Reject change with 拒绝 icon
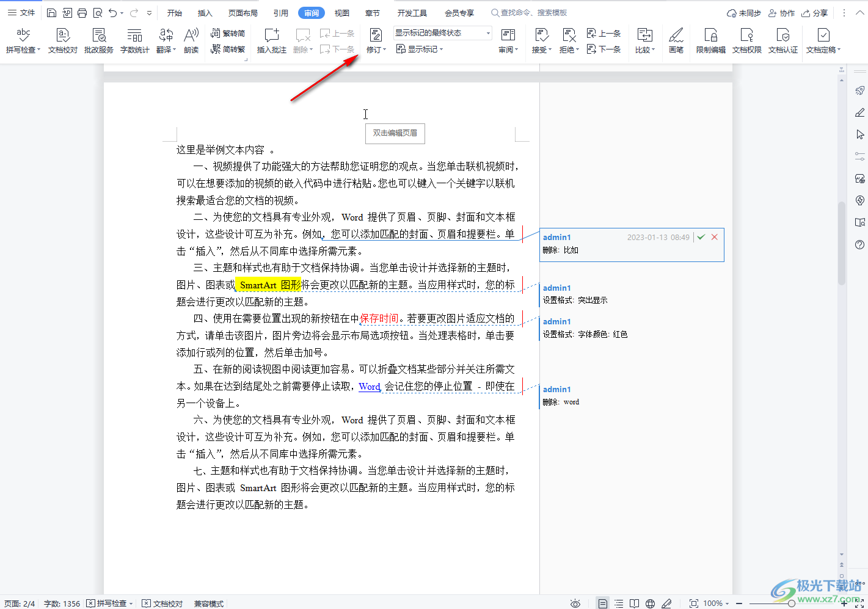 click(569, 35)
